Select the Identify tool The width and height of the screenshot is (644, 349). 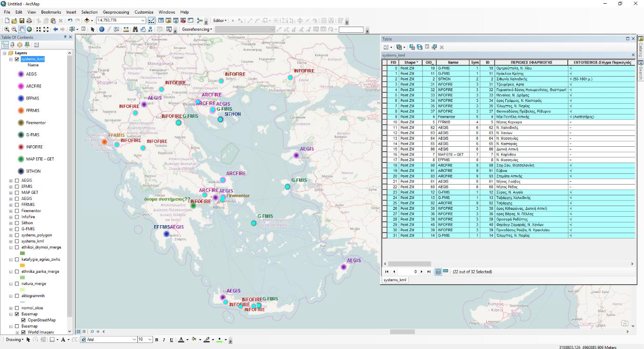tap(101, 29)
